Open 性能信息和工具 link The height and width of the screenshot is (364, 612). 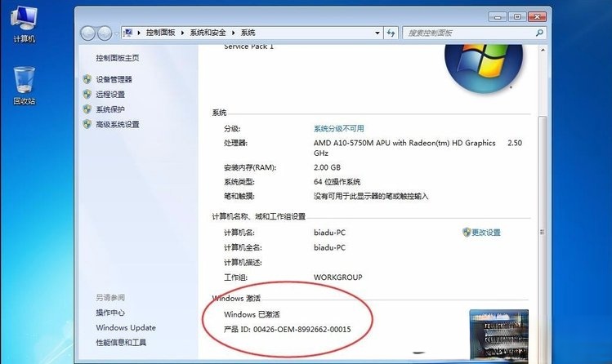pyautogui.click(x=121, y=343)
